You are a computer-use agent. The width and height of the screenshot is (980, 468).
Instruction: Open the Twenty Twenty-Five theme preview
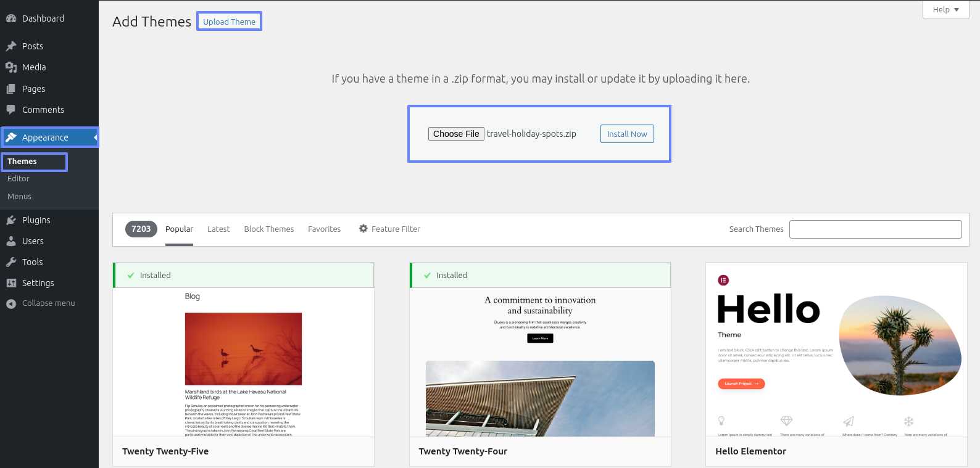point(243,363)
